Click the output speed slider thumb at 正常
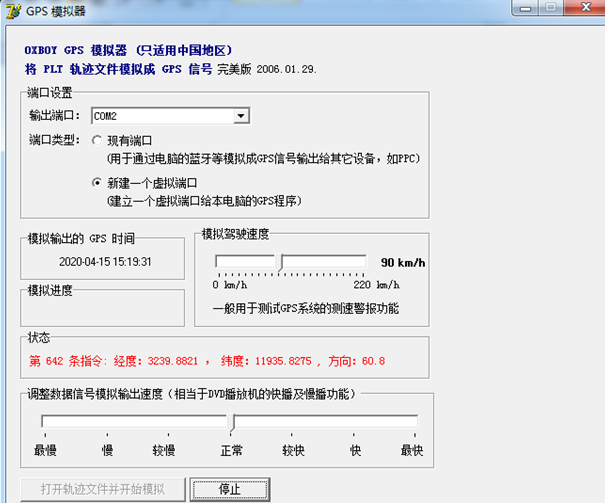The image size is (605, 503). pyautogui.click(x=230, y=420)
